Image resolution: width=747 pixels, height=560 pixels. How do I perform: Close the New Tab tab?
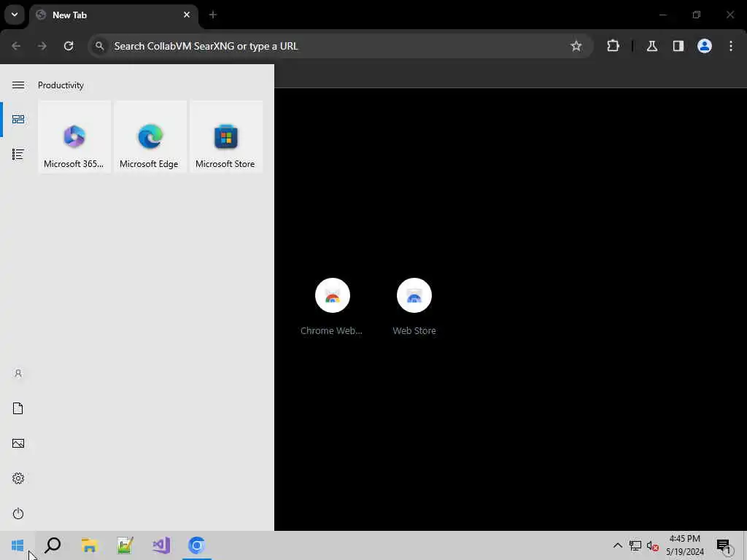187,15
